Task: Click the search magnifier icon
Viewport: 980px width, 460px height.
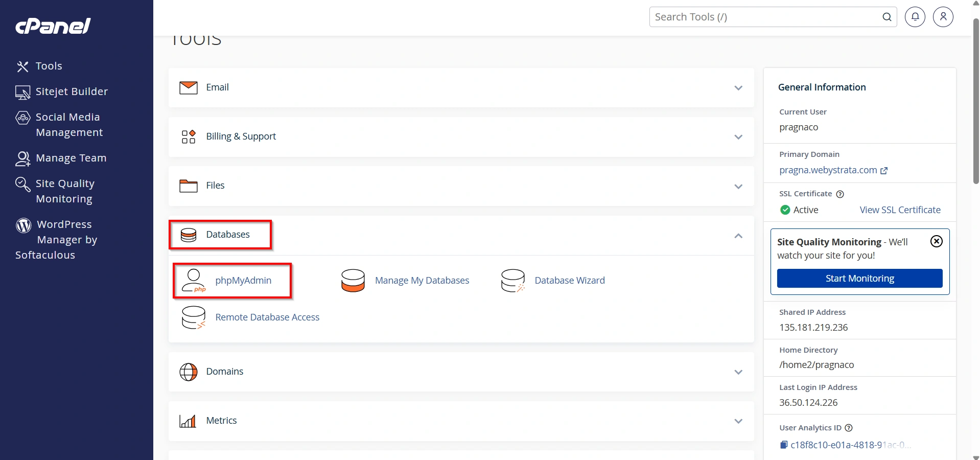Action: [887, 17]
